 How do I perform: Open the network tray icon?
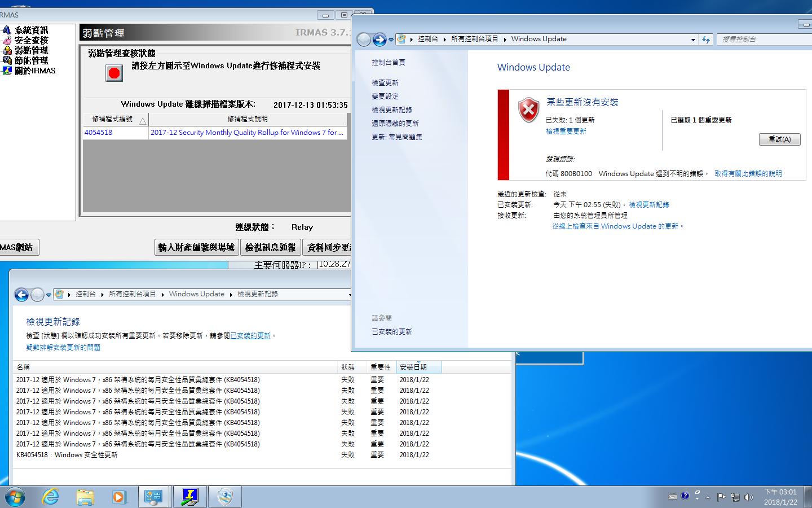coord(735,497)
